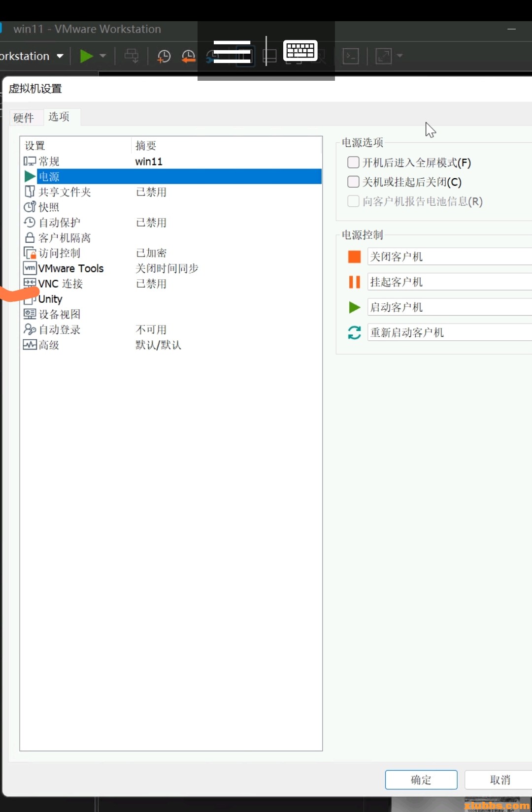Click the 确定 button
532x812 pixels.
tap(421, 780)
